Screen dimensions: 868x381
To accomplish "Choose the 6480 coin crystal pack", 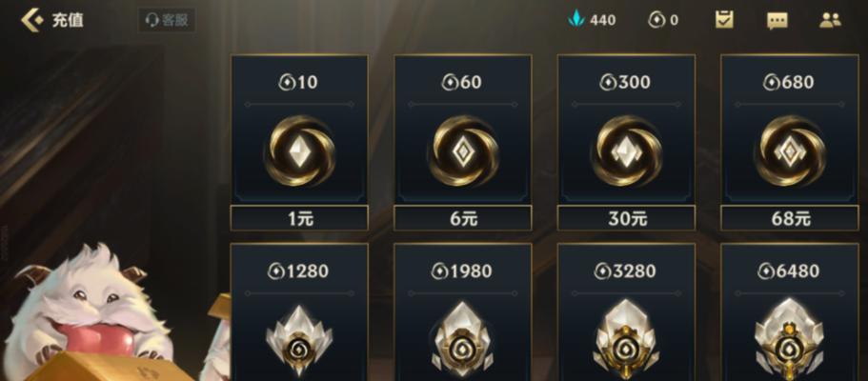I will point(790,312).
